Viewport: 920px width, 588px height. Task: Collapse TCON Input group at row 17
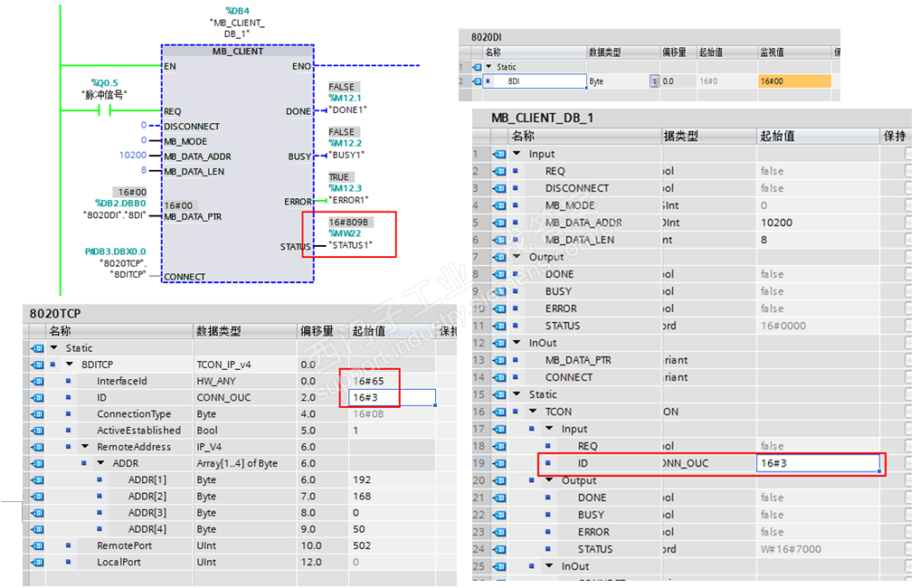pyautogui.click(x=550, y=429)
